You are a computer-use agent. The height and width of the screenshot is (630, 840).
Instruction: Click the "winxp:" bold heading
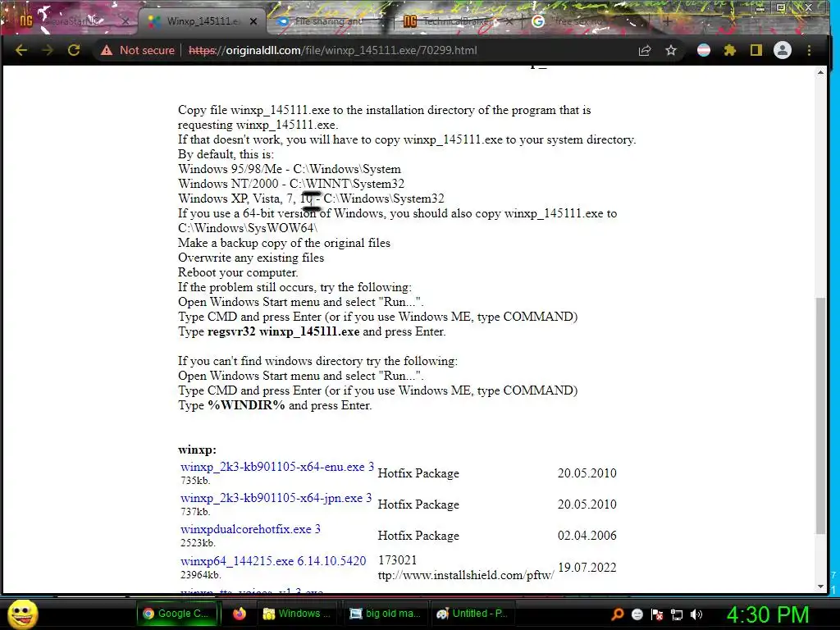tap(197, 450)
